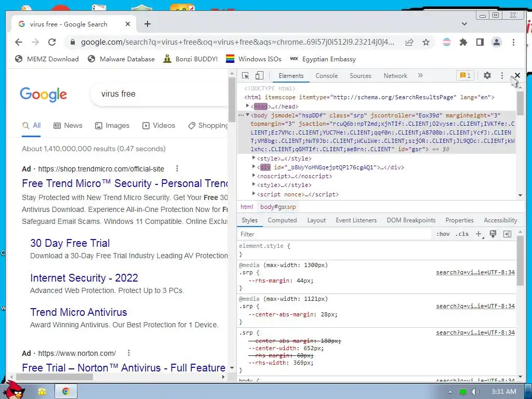Switch to the Sources tab

[361, 76]
